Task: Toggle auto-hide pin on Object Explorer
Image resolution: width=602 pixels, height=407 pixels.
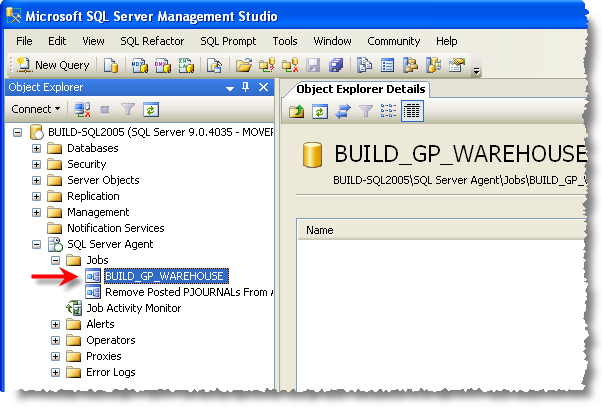Action: tap(246, 87)
